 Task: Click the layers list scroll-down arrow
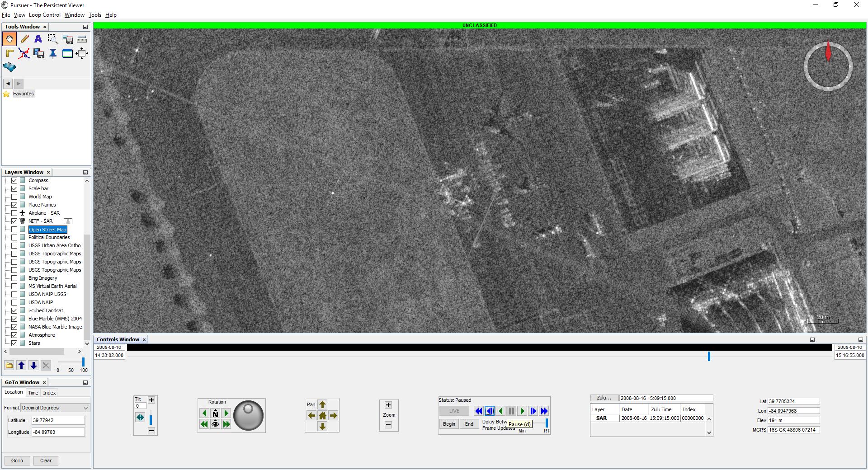tap(87, 343)
